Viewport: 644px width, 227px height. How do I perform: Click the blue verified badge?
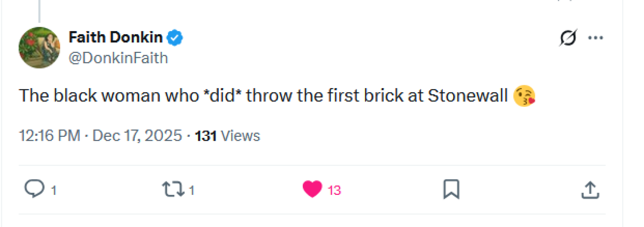tap(175, 38)
